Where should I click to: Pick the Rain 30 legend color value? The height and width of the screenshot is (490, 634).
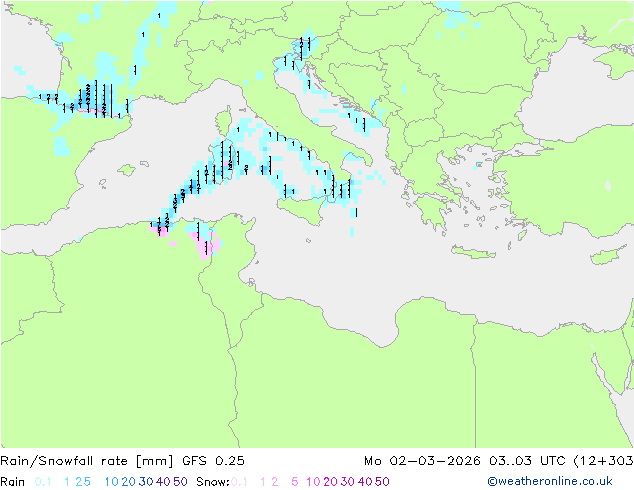pos(146,482)
